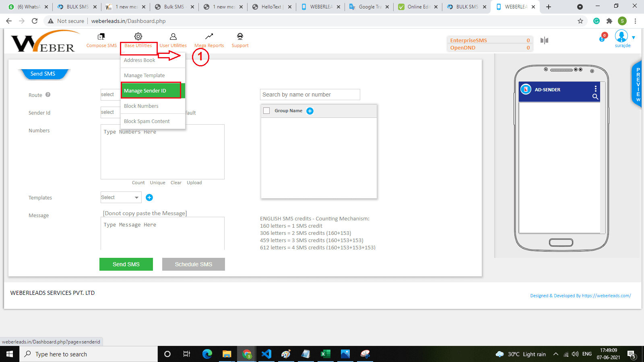The height and width of the screenshot is (362, 644).
Task: Open the user profile dropdown arrow
Action: (x=634, y=37)
